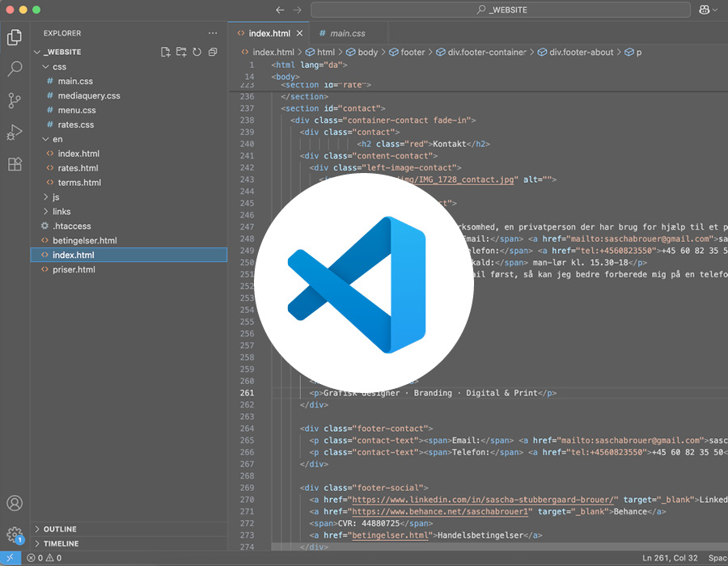Collapse the en folder
This screenshot has width=728, height=566.
(45, 139)
